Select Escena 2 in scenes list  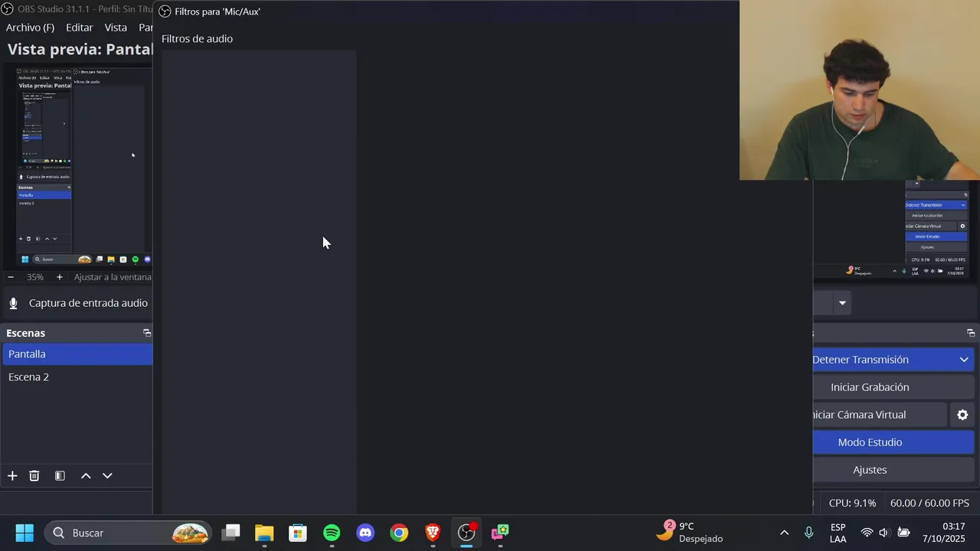coord(77,377)
